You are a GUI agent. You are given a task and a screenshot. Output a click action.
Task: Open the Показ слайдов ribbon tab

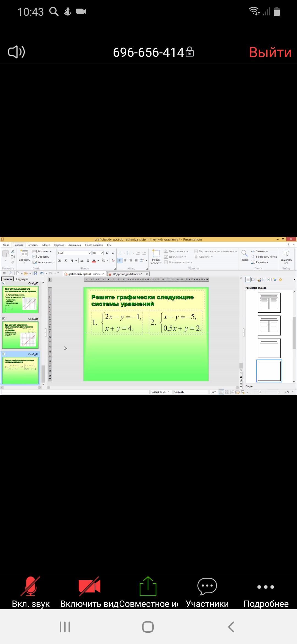(94, 245)
